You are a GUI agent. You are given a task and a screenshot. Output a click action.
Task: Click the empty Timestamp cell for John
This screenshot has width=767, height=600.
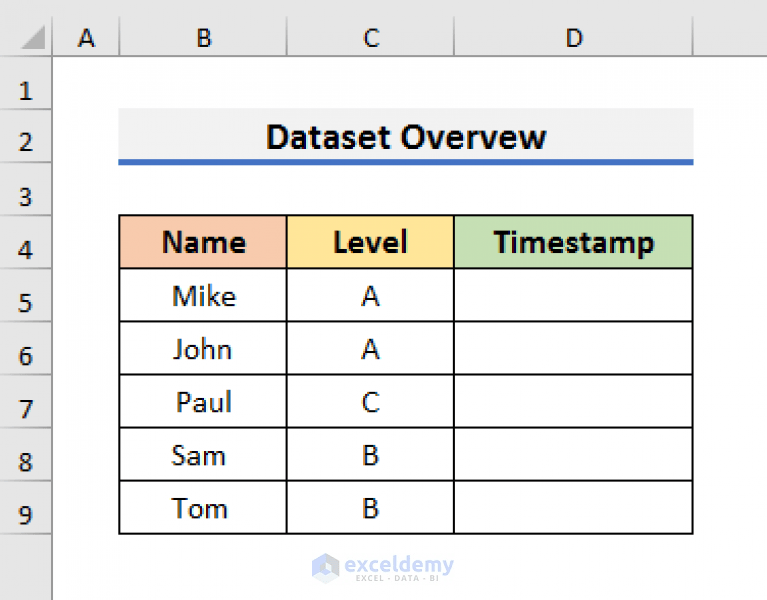pos(573,348)
